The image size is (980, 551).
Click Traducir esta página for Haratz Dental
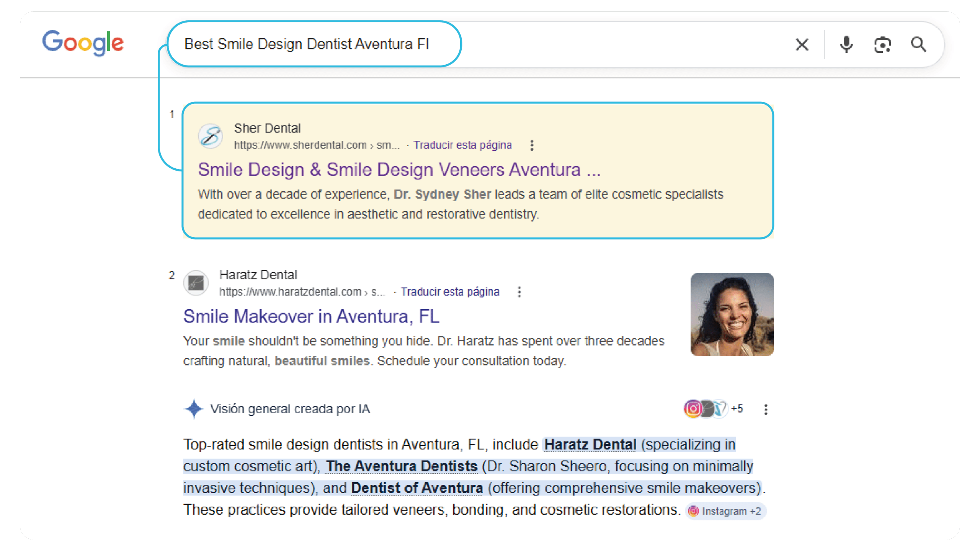pos(450,292)
